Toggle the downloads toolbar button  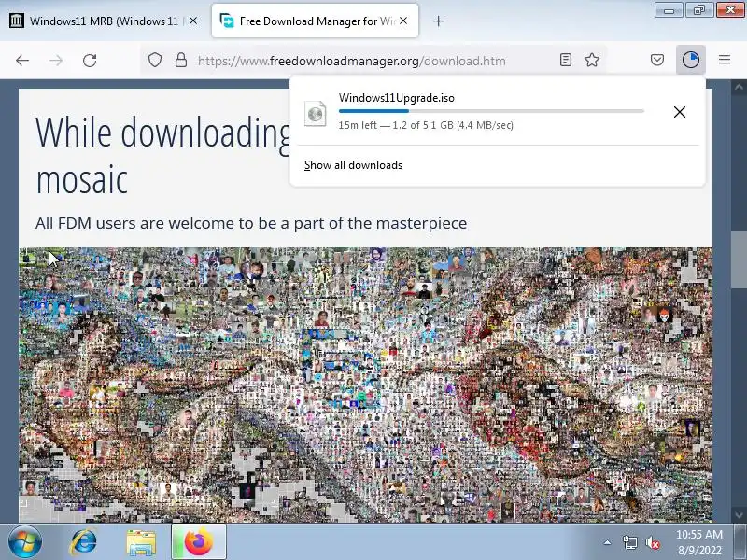click(x=691, y=60)
